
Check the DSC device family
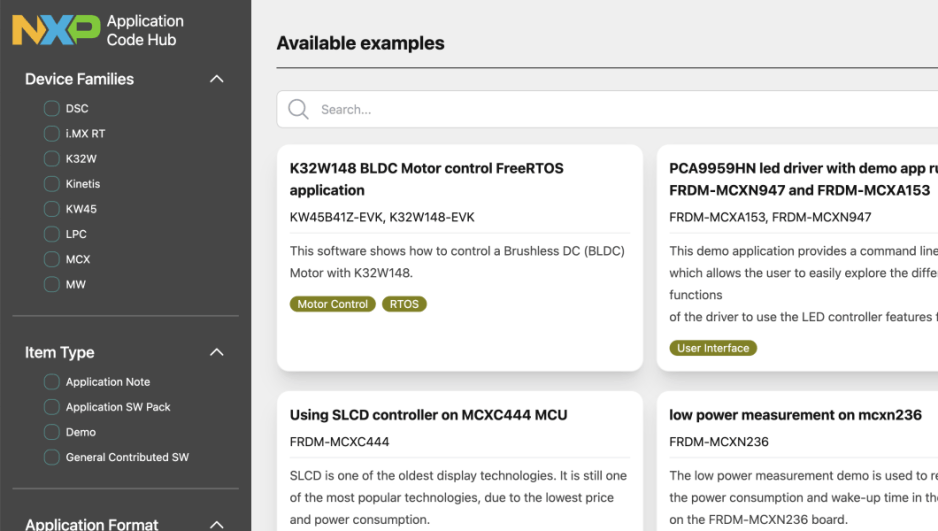click(x=51, y=108)
